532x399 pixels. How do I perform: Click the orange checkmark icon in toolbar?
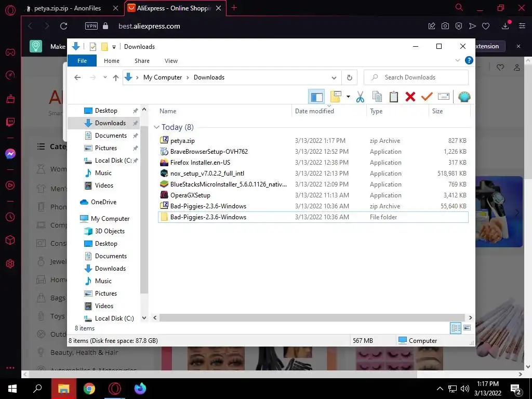(427, 97)
